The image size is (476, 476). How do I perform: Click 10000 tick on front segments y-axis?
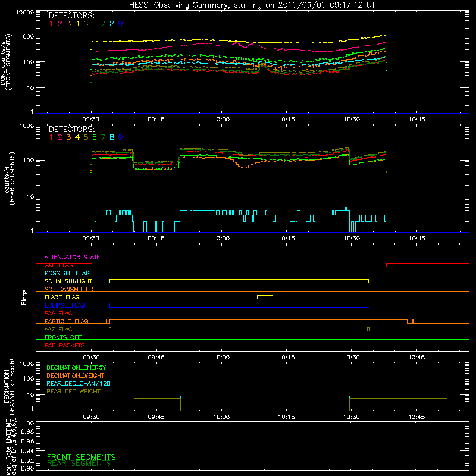25,12
